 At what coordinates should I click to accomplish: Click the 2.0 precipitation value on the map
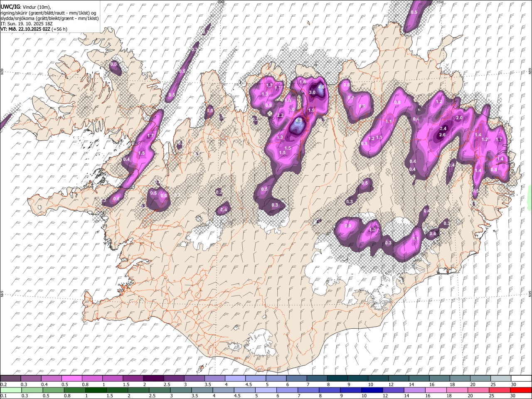(459, 118)
